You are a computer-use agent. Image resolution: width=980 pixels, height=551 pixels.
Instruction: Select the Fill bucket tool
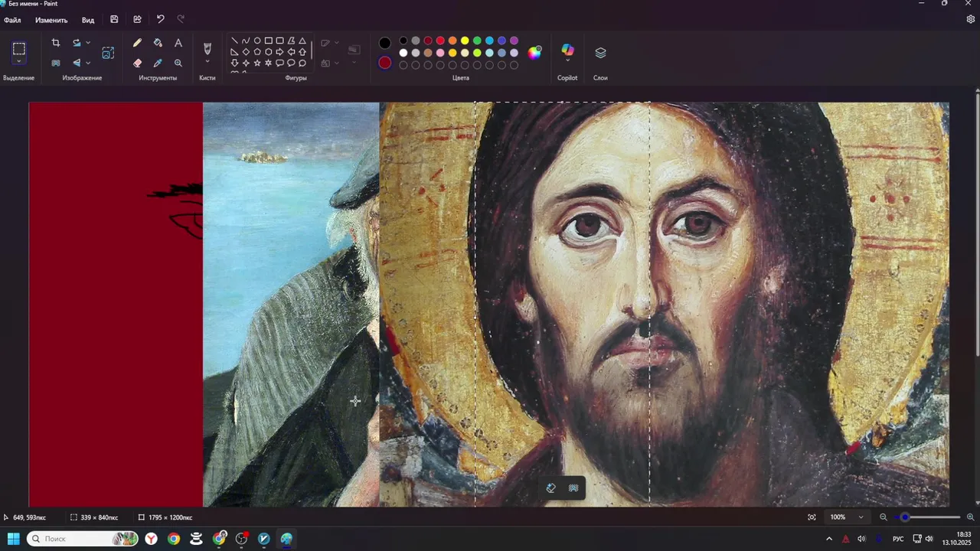click(x=158, y=43)
